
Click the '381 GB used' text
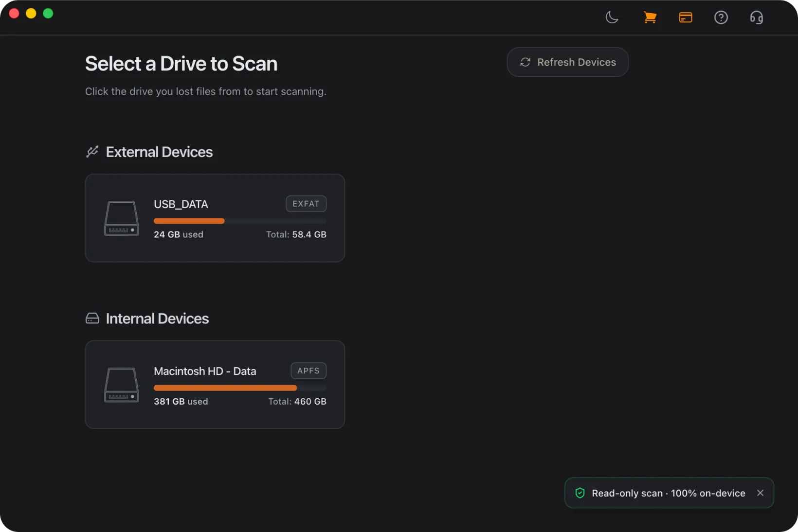(181, 401)
